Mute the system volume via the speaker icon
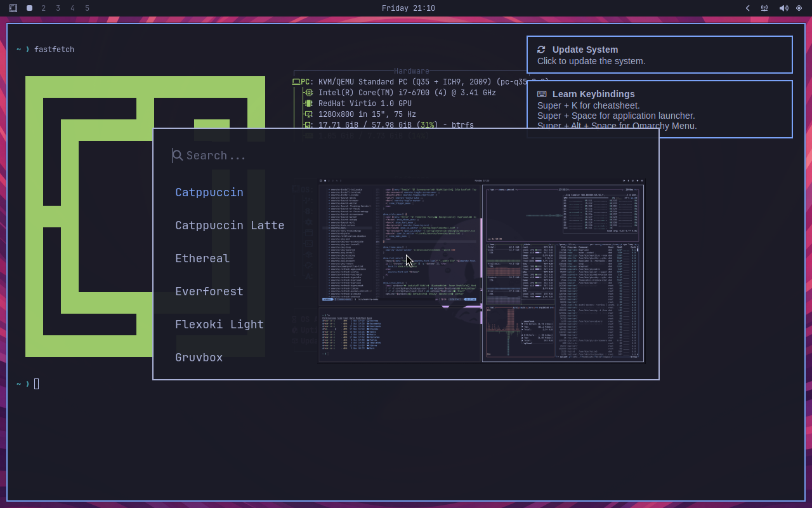812x508 pixels. [783, 8]
